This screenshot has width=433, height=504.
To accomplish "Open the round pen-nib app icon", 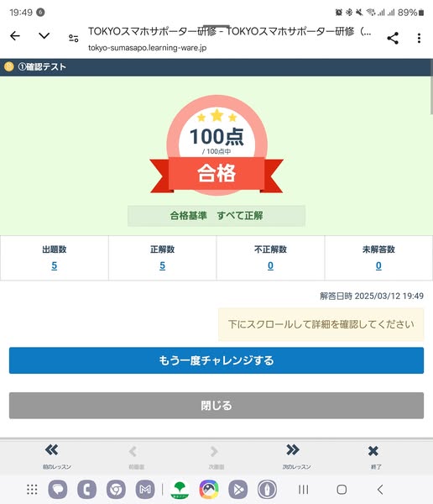I will (267, 489).
